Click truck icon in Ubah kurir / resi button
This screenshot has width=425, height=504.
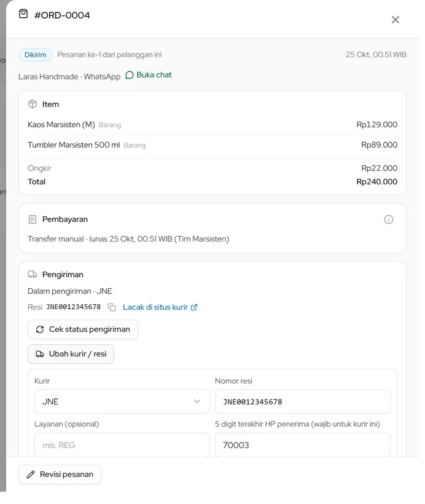[40, 354]
